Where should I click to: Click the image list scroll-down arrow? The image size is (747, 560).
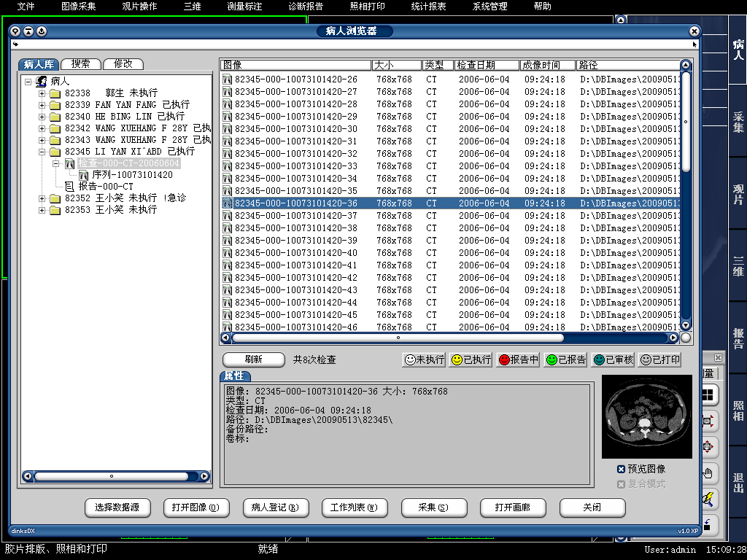686,325
